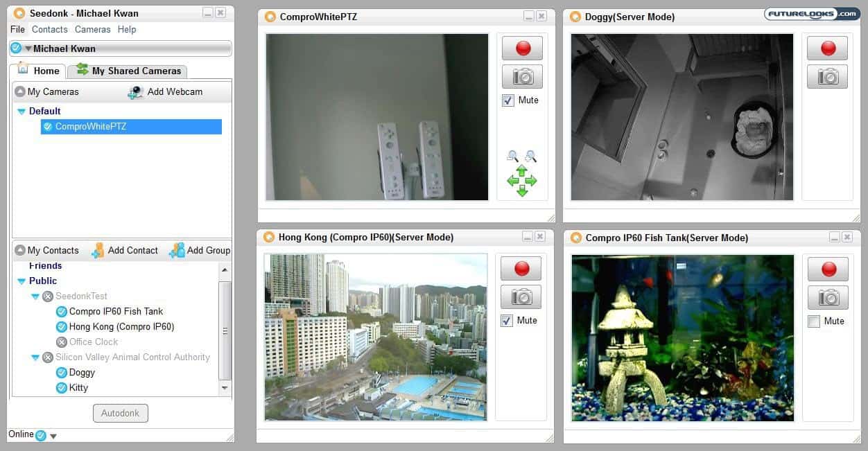This screenshot has width=868, height=451.
Task: Pan the ComproWhitePTZ camera up
Action: tap(521, 170)
